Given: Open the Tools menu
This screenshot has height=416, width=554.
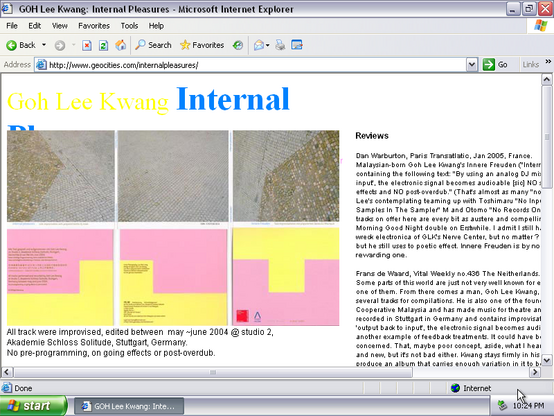Looking at the screenshot, I should [129, 26].
